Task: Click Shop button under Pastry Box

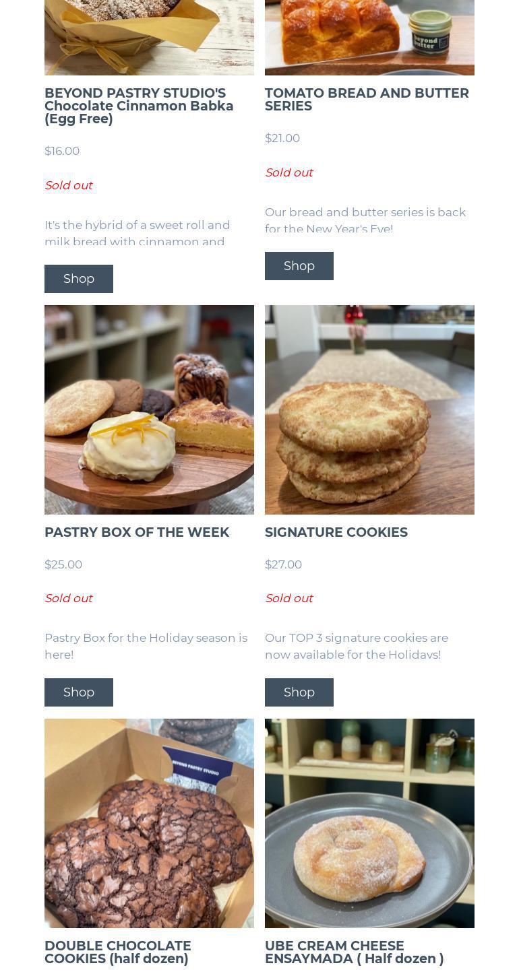Action: (x=79, y=692)
